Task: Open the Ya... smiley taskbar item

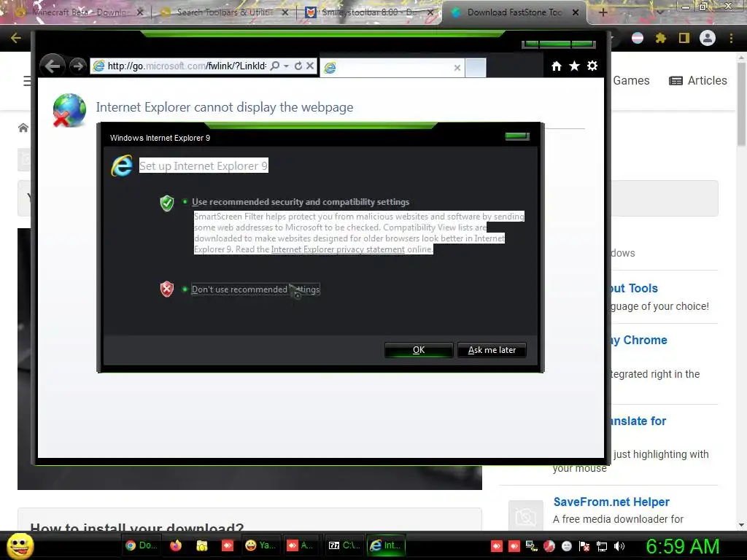Action: coord(260,545)
